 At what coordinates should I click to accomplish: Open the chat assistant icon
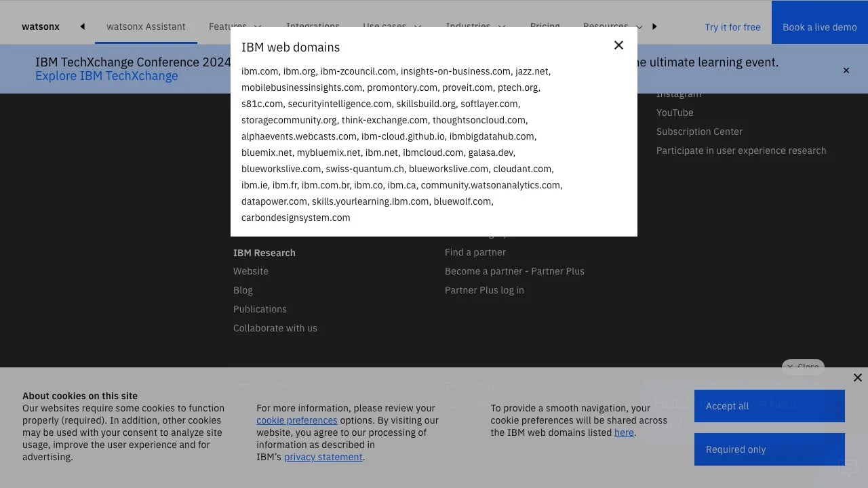tap(848, 468)
